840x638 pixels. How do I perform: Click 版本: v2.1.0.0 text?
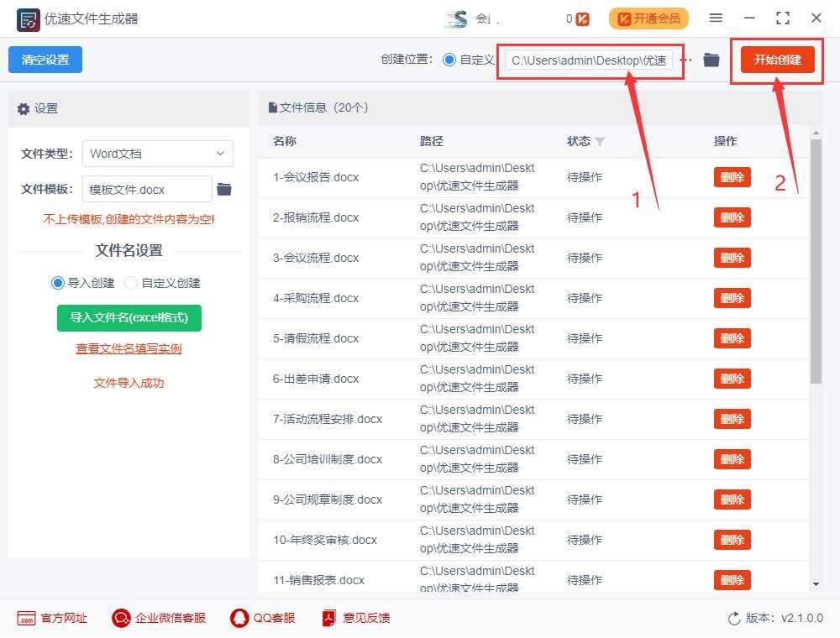click(785, 618)
